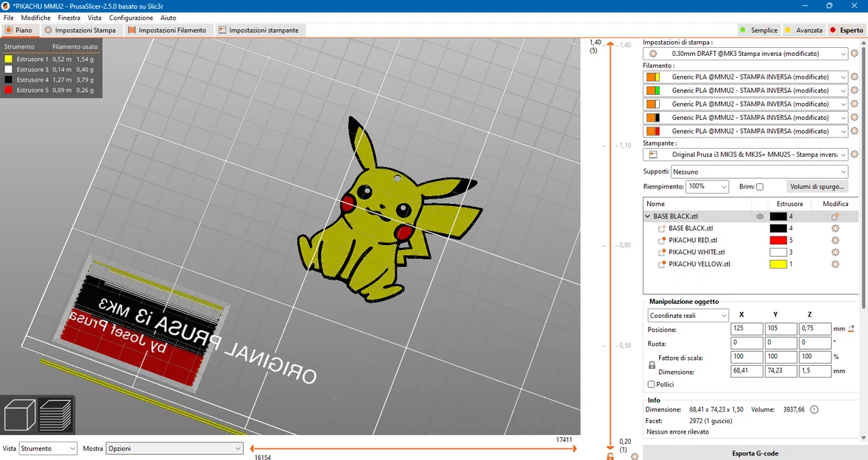Click the yellow extruder swatch for PIKACHU YELLOW.stl
Image resolution: width=868 pixels, height=460 pixels.
[x=778, y=264]
